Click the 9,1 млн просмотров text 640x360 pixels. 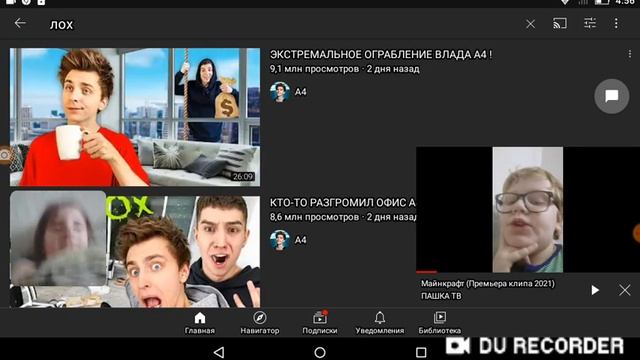(x=314, y=69)
